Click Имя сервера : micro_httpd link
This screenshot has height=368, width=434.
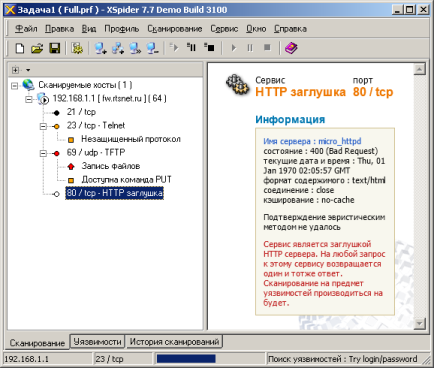312,141
